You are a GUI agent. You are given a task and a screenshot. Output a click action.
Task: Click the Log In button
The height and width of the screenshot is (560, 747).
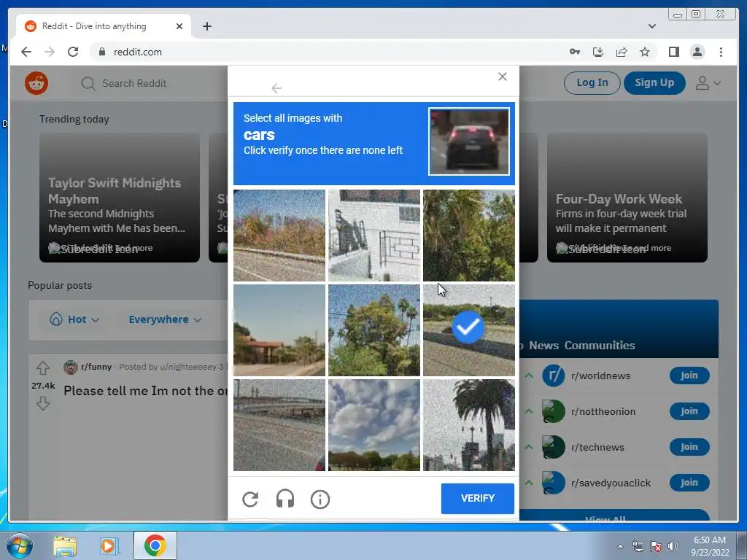tap(592, 83)
